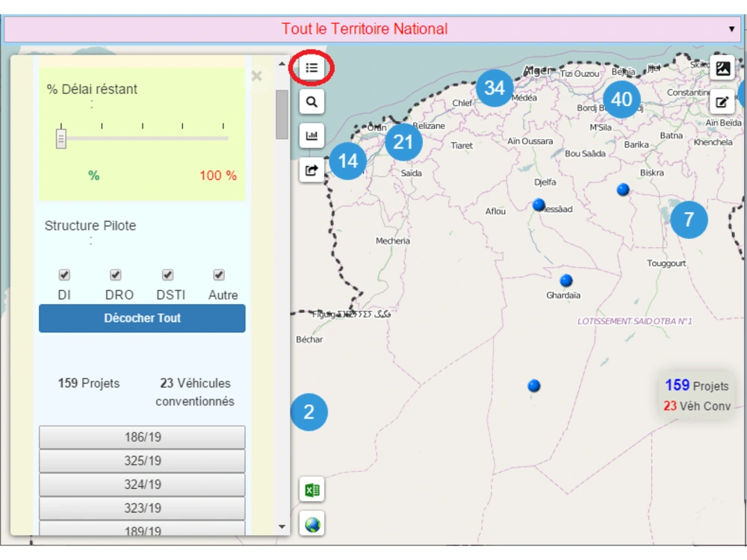Click the Aflou city label

(x=495, y=211)
